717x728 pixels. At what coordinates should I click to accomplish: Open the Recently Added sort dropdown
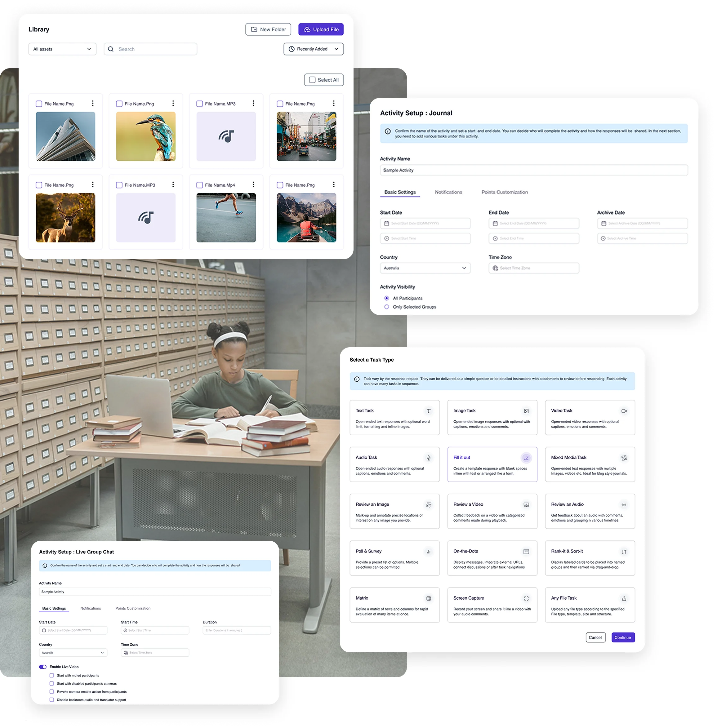tap(313, 49)
